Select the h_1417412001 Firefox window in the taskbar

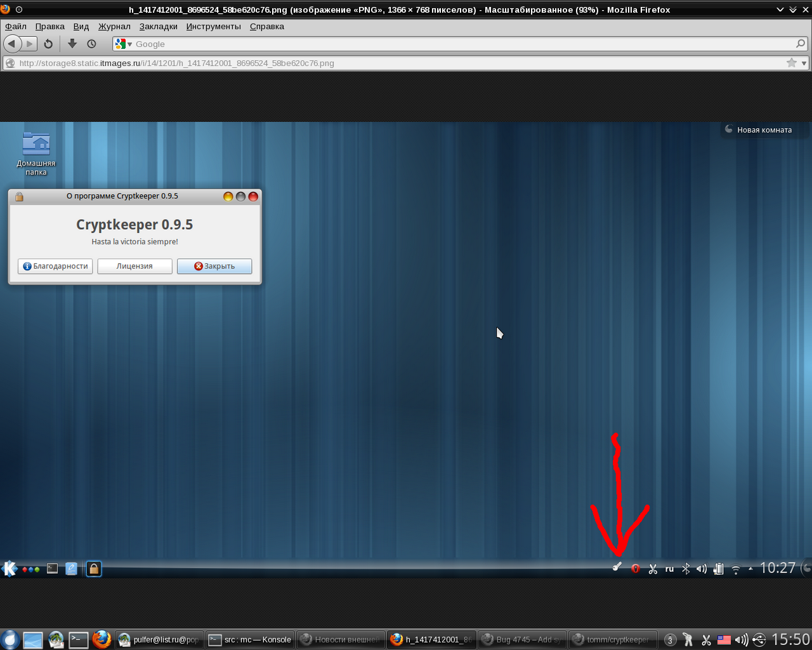click(432, 640)
